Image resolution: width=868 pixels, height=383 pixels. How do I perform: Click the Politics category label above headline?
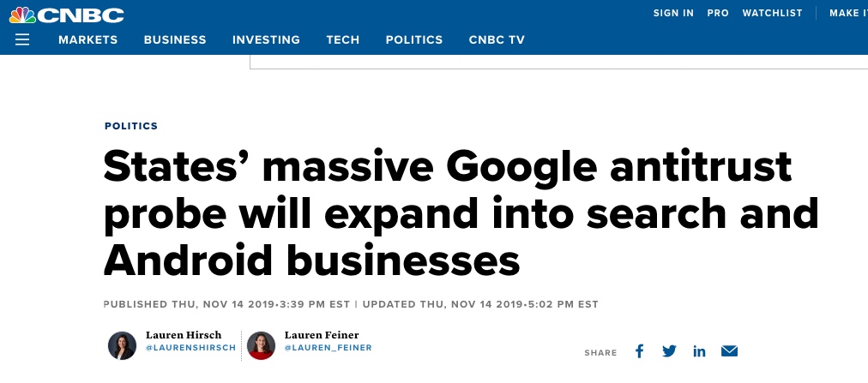coord(131,126)
